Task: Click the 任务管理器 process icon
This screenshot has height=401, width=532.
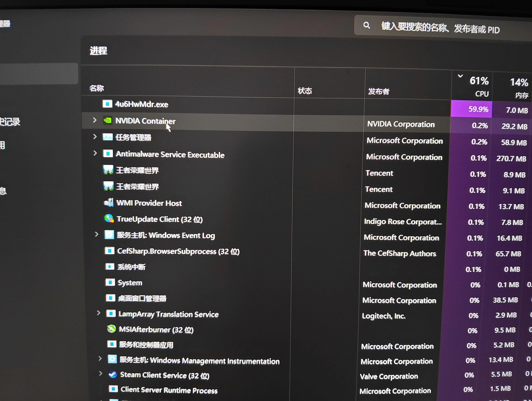Action: [107, 137]
